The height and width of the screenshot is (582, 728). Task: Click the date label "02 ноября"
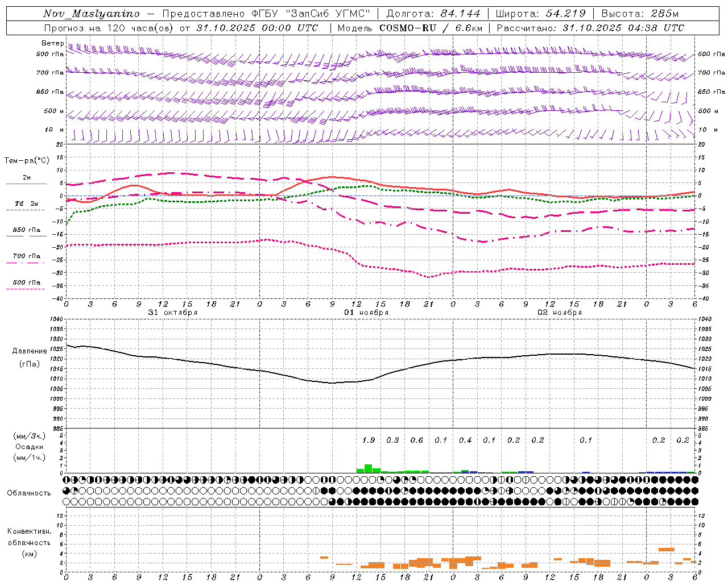560,313
